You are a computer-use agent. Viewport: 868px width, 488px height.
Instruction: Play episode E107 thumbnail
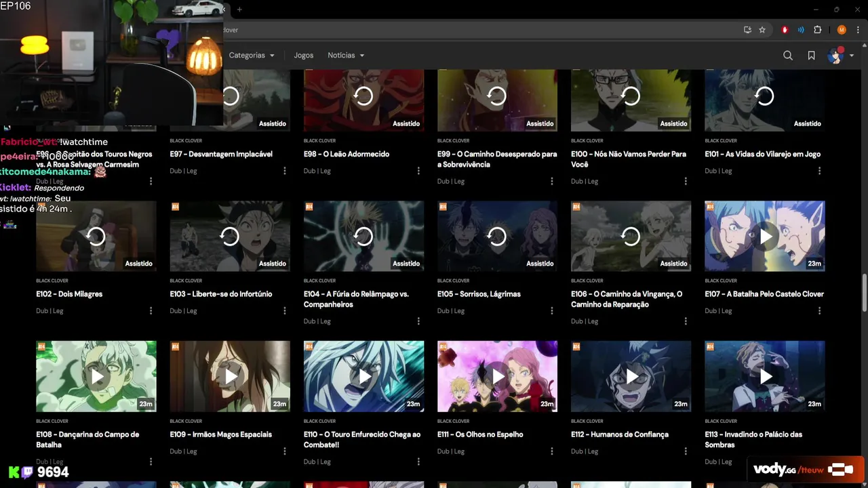point(765,236)
